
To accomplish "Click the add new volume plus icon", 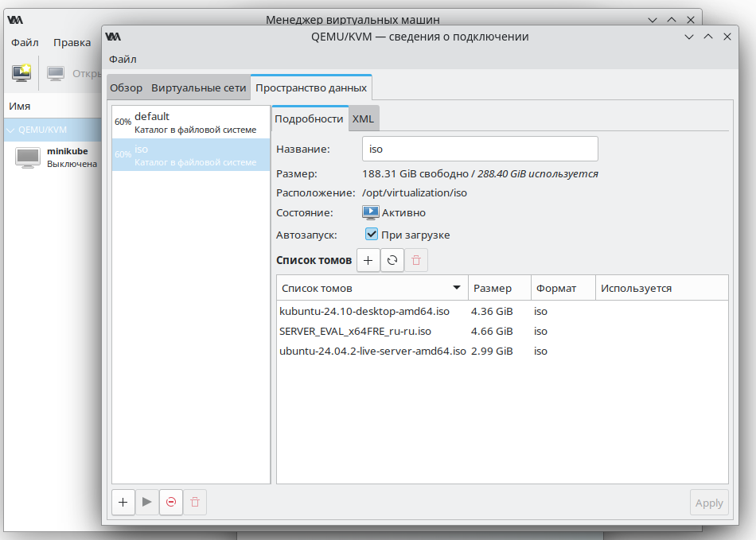I will (368, 260).
